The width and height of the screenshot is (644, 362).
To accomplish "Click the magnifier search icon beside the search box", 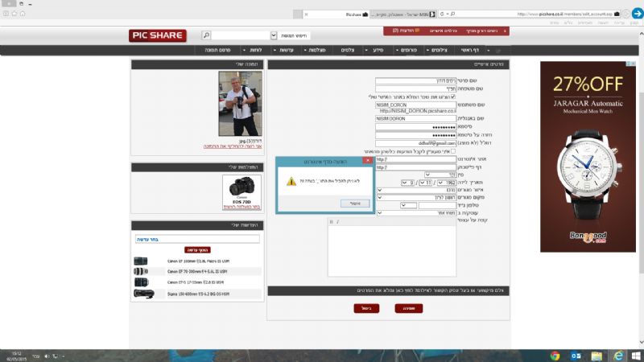I will tap(207, 36).
